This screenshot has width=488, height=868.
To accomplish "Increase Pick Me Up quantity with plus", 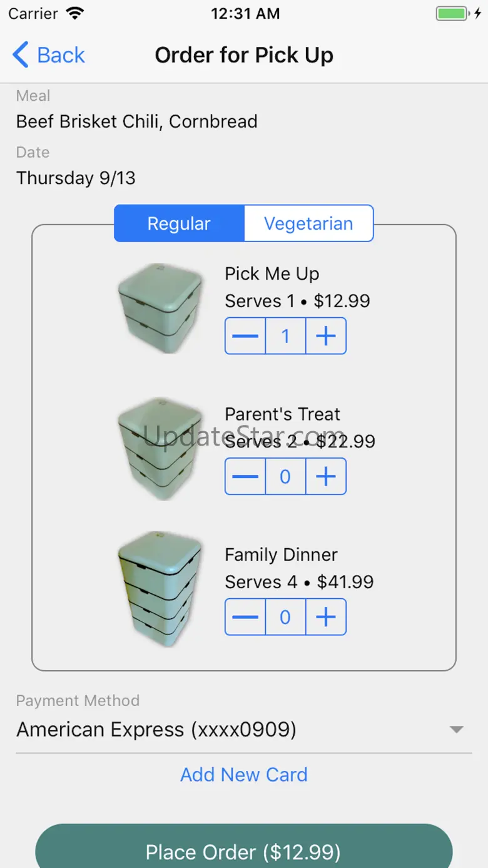I will pos(326,336).
